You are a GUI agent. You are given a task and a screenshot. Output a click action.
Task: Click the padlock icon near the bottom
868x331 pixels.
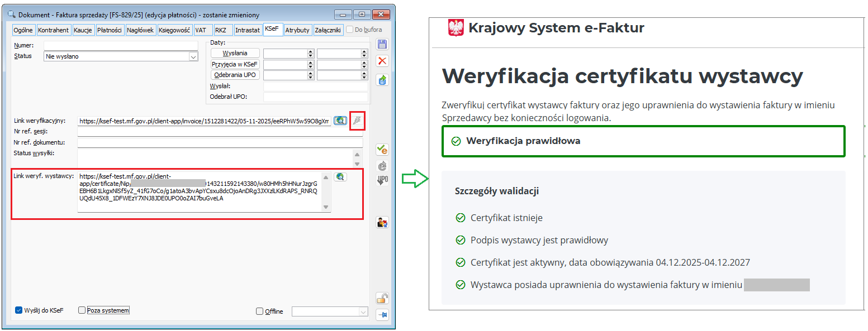point(382,298)
